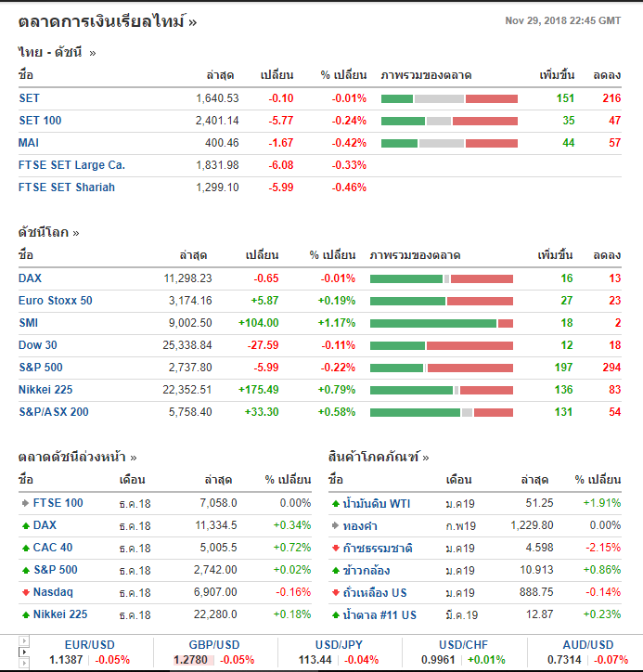
Task: Click Nikkei 225 advancing count 136
Action: click(x=563, y=390)
